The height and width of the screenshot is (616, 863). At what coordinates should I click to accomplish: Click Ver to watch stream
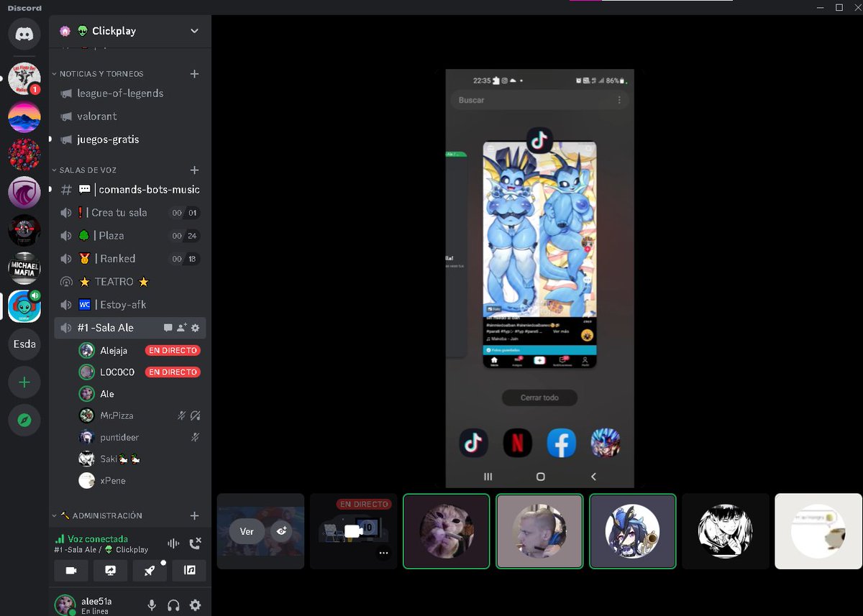click(247, 531)
